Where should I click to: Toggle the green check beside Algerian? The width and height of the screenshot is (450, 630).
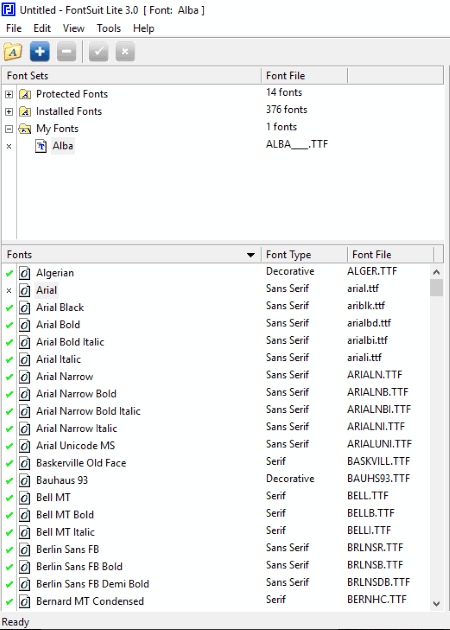click(9, 274)
